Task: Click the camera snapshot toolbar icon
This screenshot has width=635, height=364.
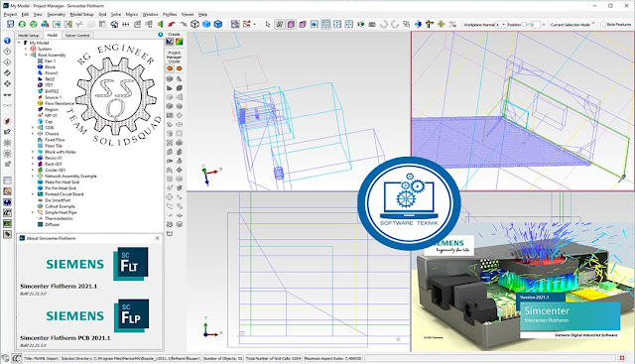Action: (x=372, y=24)
